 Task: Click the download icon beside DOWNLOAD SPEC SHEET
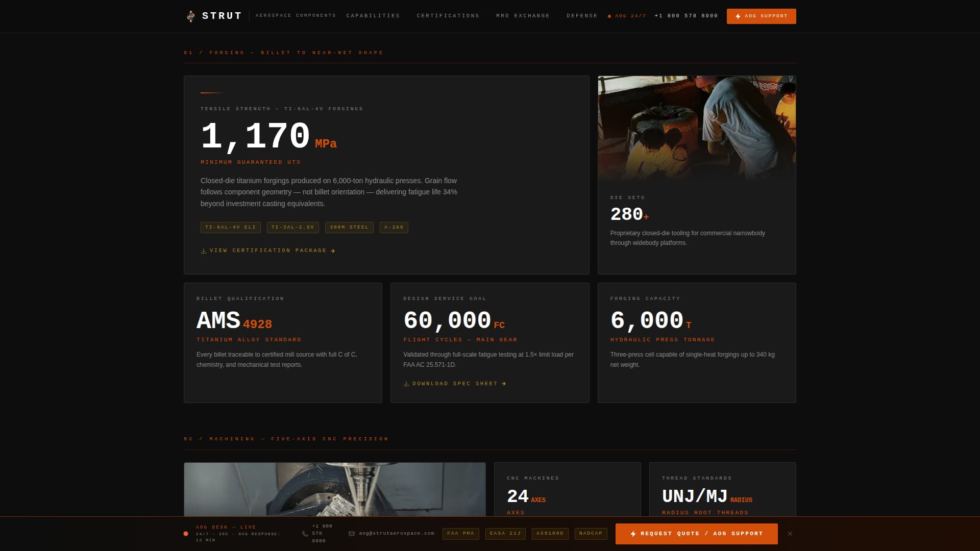tap(406, 383)
